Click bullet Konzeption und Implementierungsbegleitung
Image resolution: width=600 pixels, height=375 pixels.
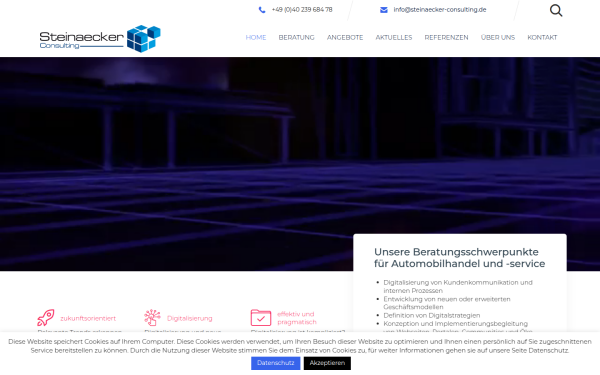(455, 324)
